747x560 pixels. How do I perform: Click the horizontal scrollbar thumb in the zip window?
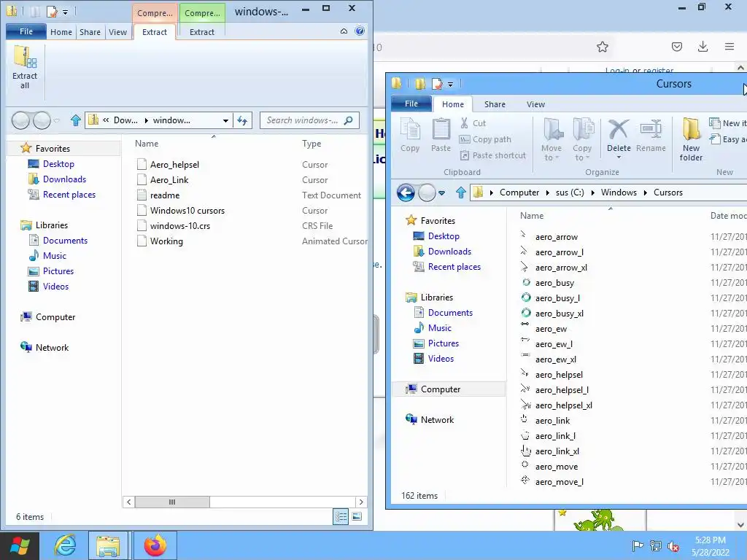172,502
